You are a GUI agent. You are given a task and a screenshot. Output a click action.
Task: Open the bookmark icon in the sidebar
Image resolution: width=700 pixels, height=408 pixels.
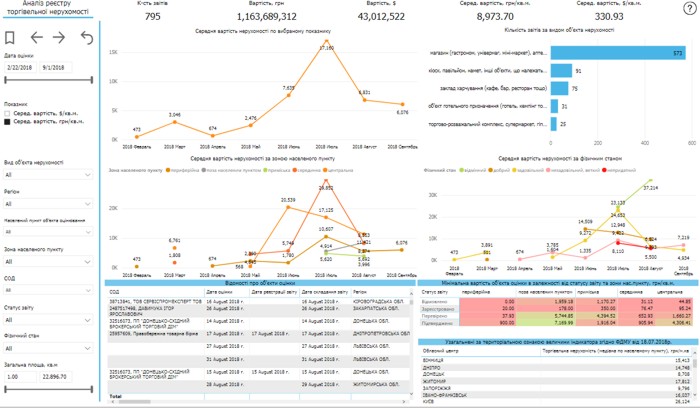[10, 37]
